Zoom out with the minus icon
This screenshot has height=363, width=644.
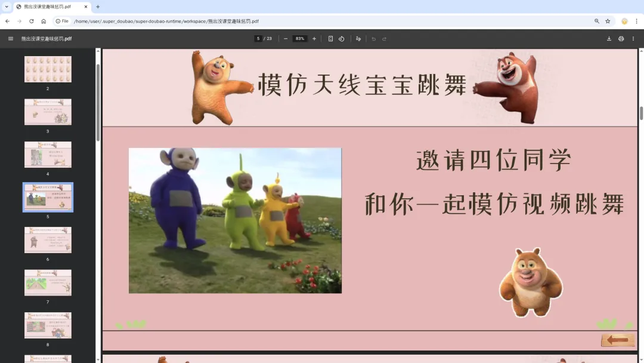pos(286,39)
